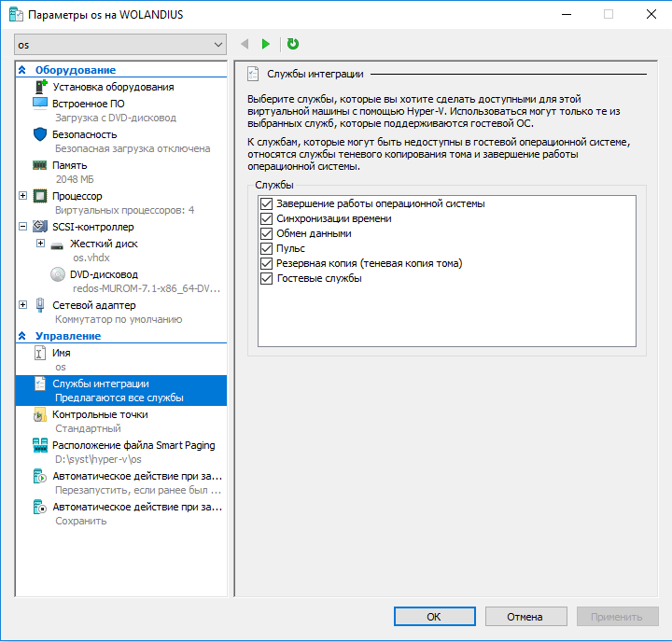Open Контрольные точки checkpoint icon
Image resolution: width=672 pixels, height=642 pixels.
pyautogui.click(x=39, y=414)
